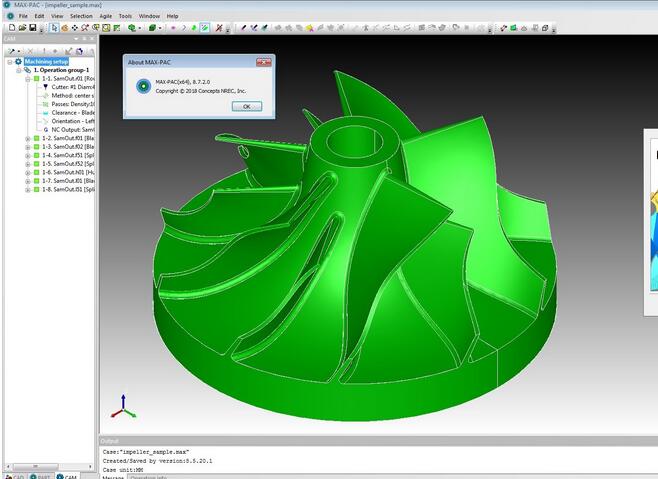This screenshot has width=658, height=479.
Task: Click the cascade windows icon in toolbar
Action: (545, 28)
